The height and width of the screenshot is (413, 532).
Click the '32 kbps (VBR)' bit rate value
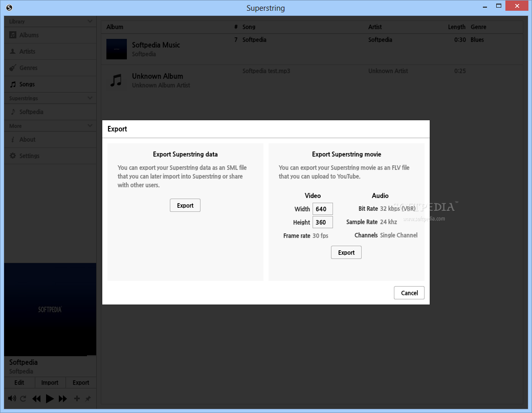(397, 208)
